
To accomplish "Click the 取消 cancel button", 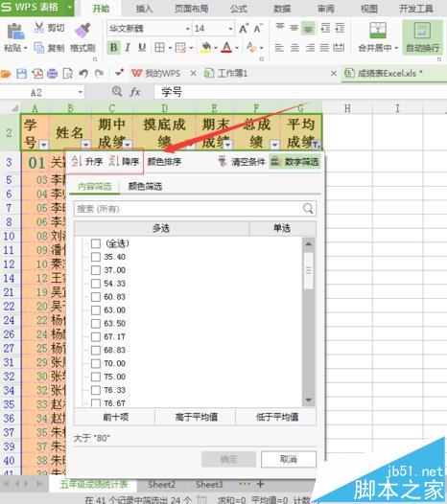I will tap(289, 459).
